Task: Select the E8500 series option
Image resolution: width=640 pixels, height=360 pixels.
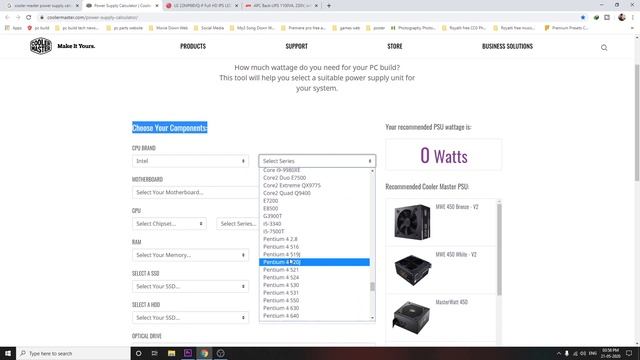Action: point(314,208)
